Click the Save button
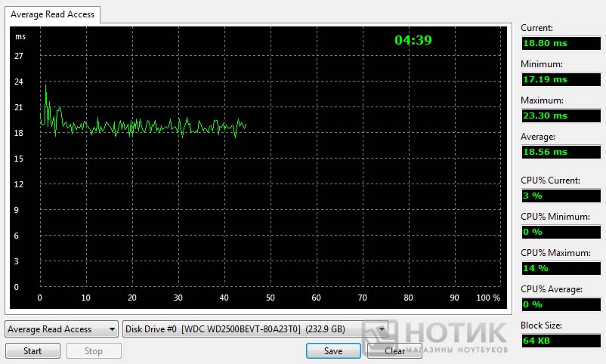 pyautogui.click(x=333, y=351)
